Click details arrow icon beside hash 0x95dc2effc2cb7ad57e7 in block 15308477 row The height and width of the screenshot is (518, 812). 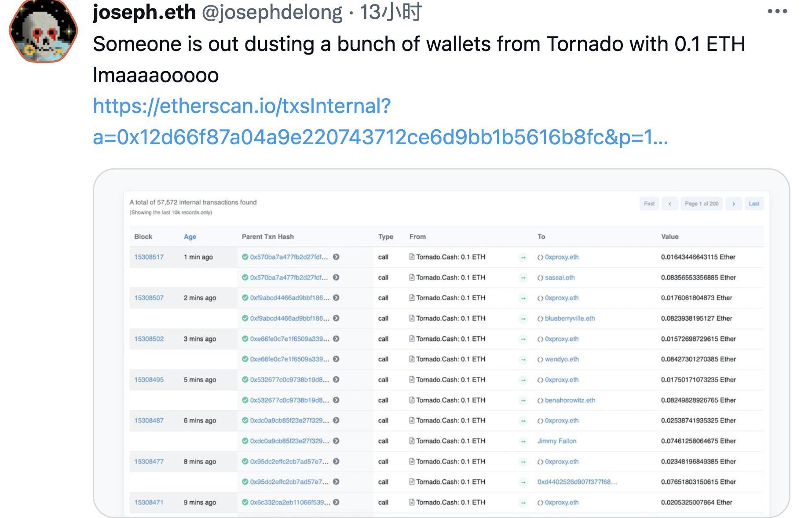[336, 462]
